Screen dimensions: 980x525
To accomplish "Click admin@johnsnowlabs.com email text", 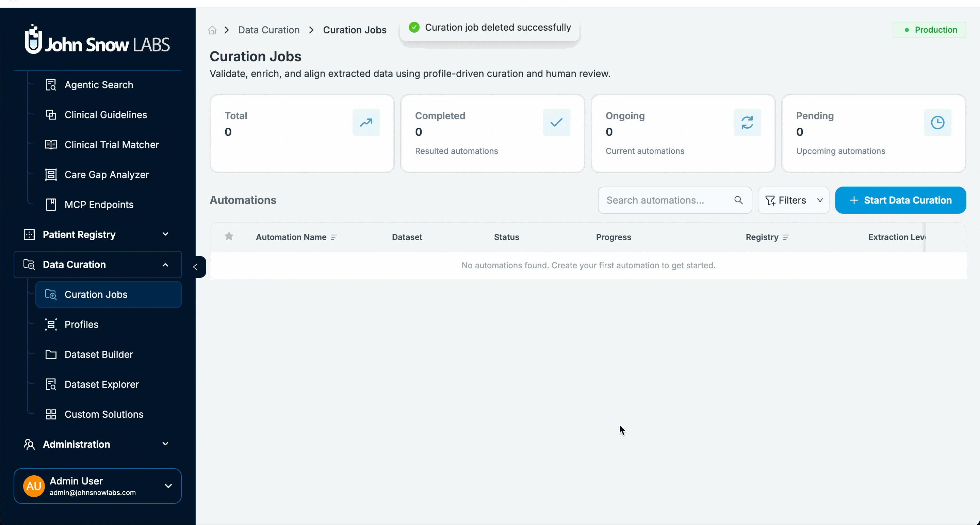I will 93,493.
